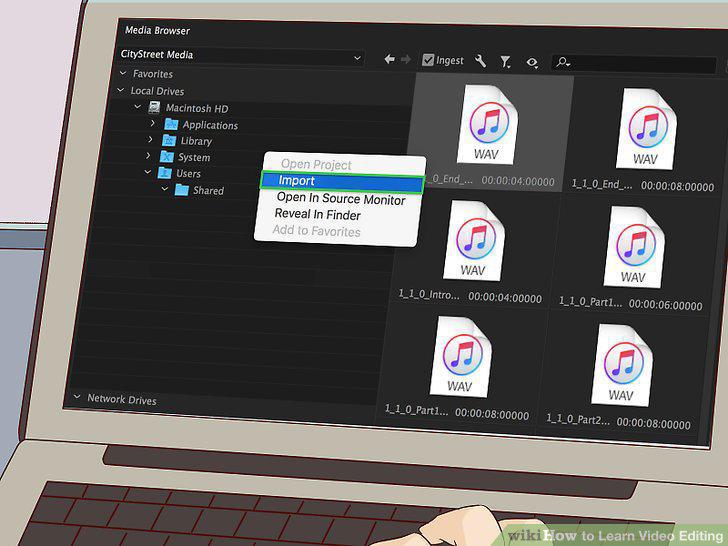Image resolution: width=728 pixels, height=546 pixels.
Task: Open the eye view-as menu
Action: coord(532,62)
